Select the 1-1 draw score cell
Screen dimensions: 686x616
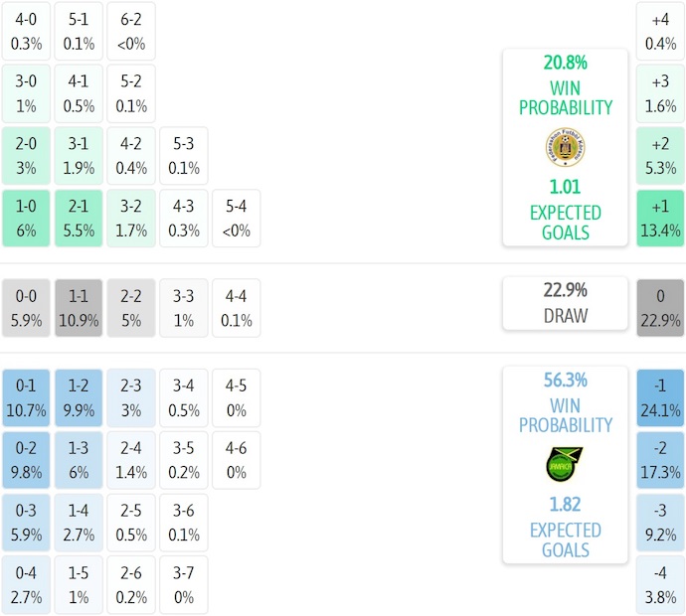[80, 308]
